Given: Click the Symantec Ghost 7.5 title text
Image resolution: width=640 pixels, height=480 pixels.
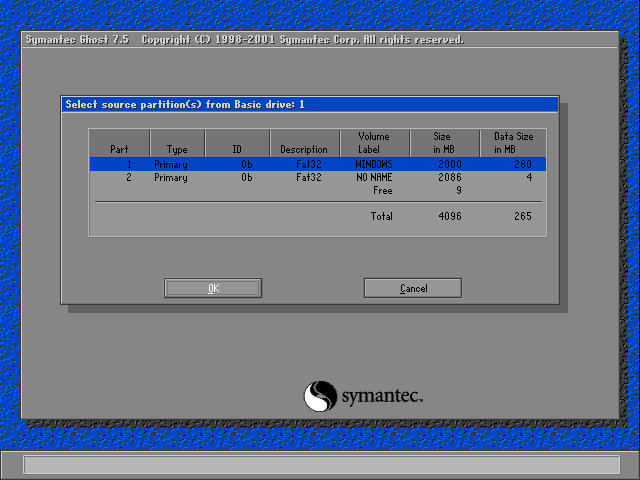Looking at the screenshot, I should [x=77, y=40].
